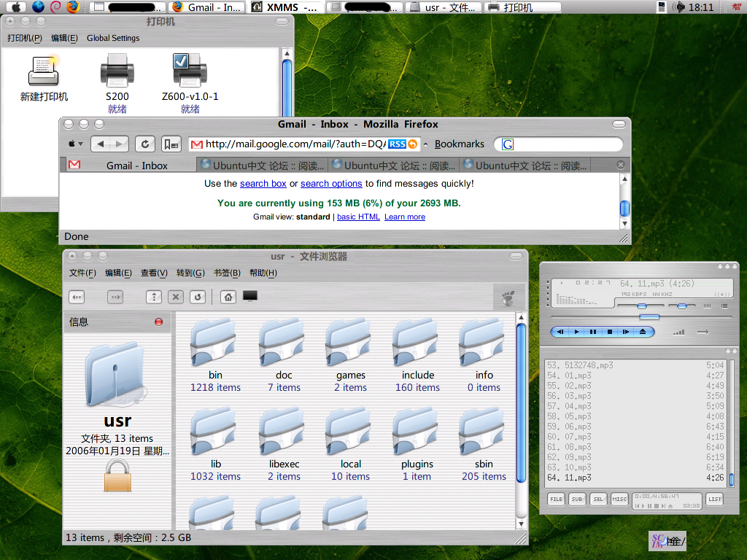Go to Home folder in file browser
Screen dimensions: 747x560
(228, 297)
